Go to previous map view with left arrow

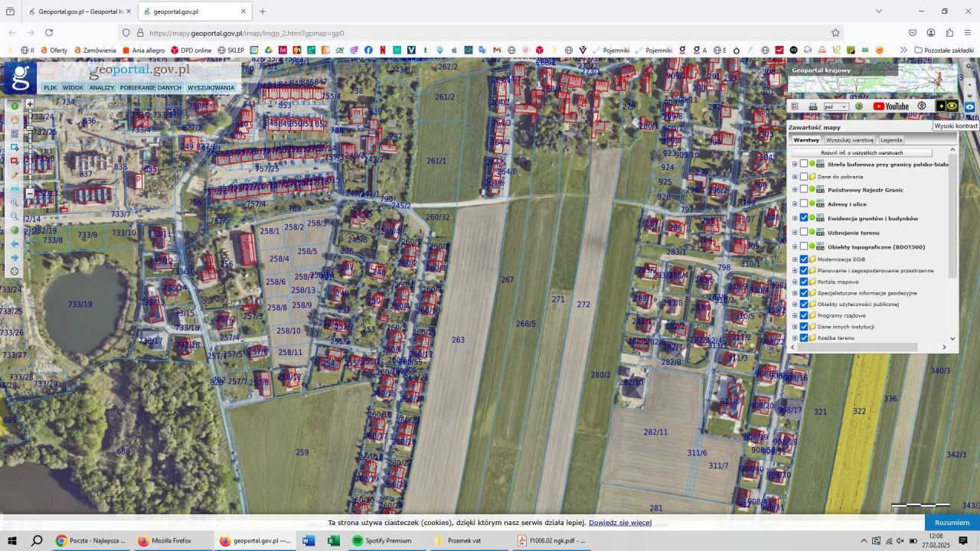click(x=15, y=244)
